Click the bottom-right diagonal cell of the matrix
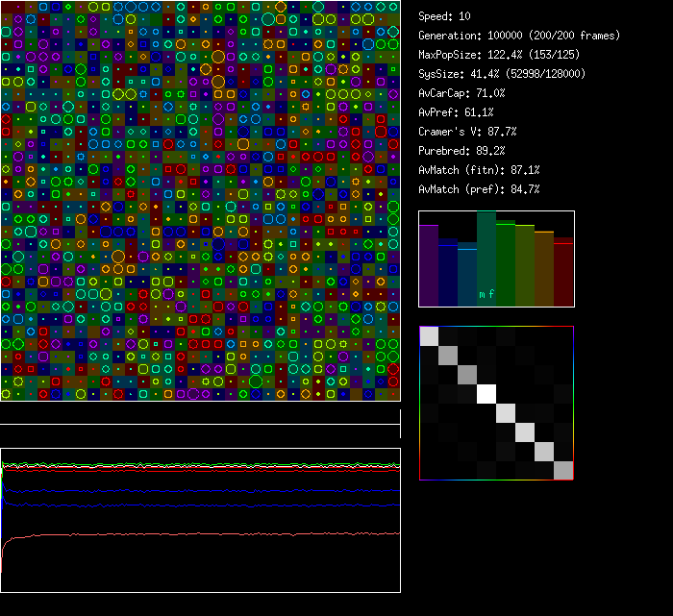The image size is (673, 616). [563, 470]
